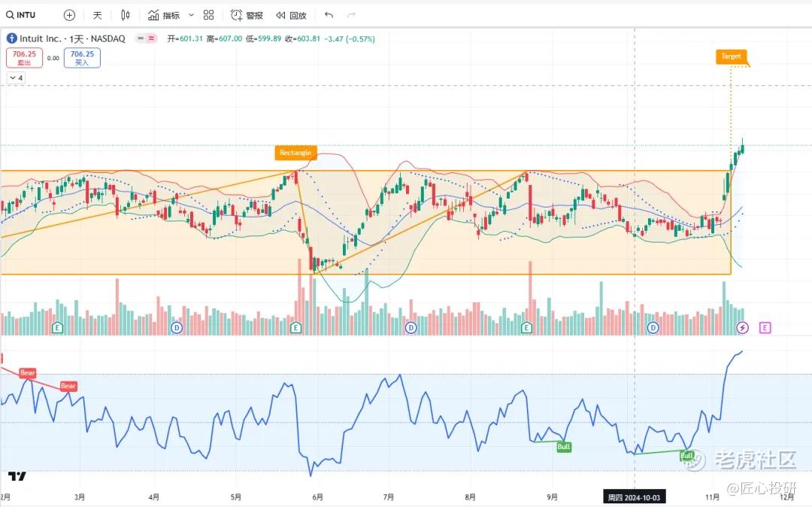Viewport: 812px width, 507px height.
Task: Open the 天 interval selector
Action: click(x=97, y=16)
